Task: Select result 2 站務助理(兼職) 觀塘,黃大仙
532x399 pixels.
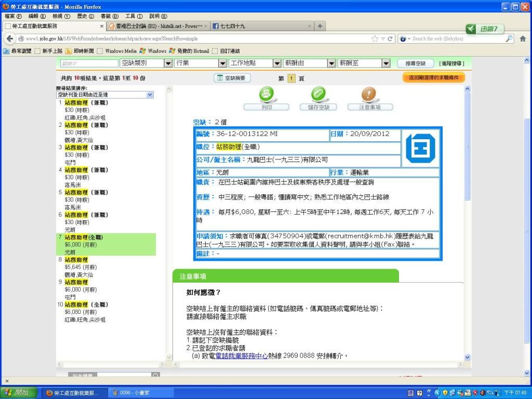Action: pos(106,132)
